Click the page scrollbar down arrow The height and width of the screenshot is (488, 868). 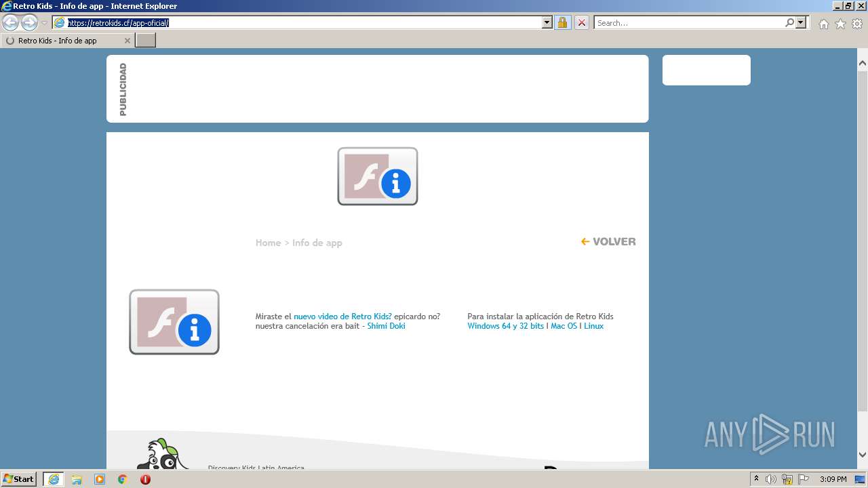(x=863, y=455)
